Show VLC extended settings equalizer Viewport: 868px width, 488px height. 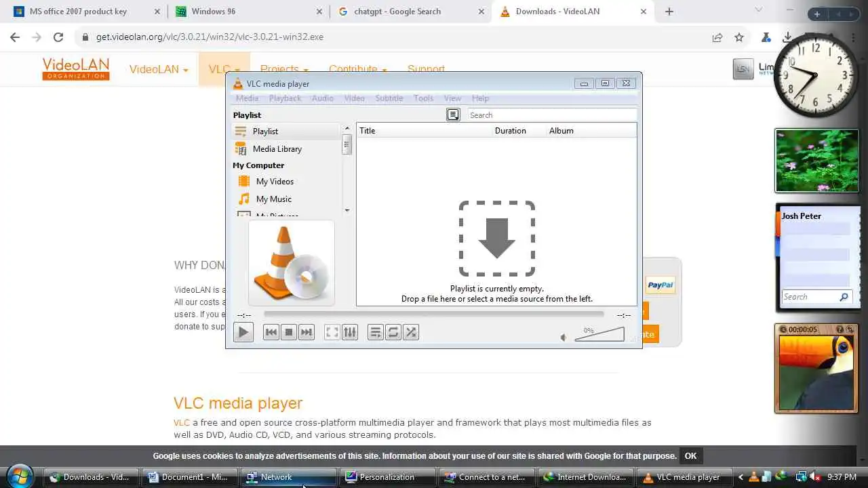[x=349, y=332]
